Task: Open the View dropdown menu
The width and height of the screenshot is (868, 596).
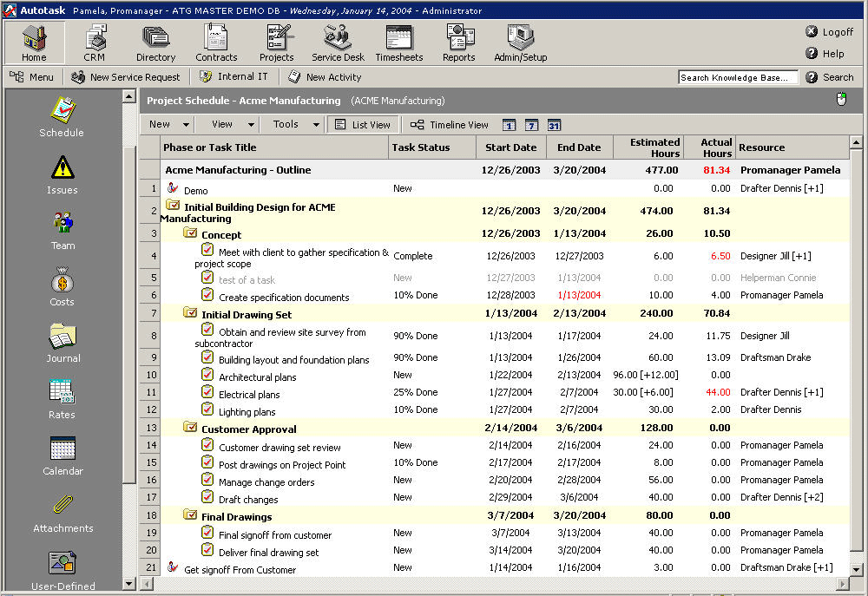Action: 231,125
